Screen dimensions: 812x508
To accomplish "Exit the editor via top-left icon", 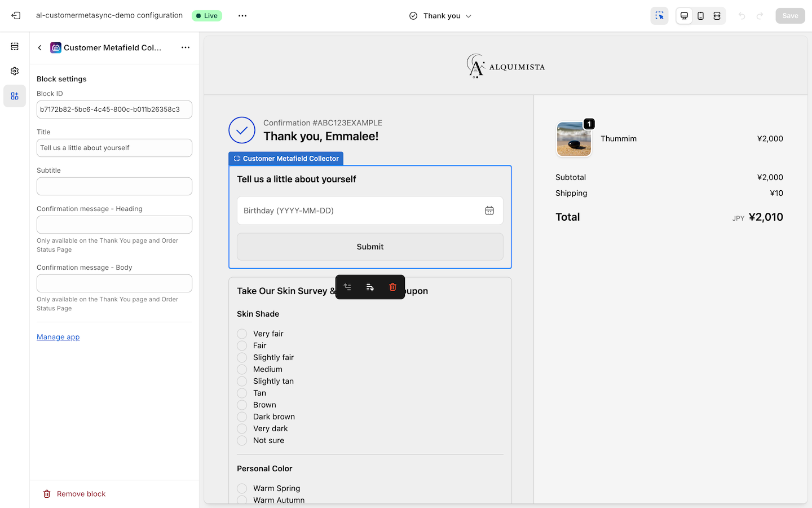I will [16, 15].
